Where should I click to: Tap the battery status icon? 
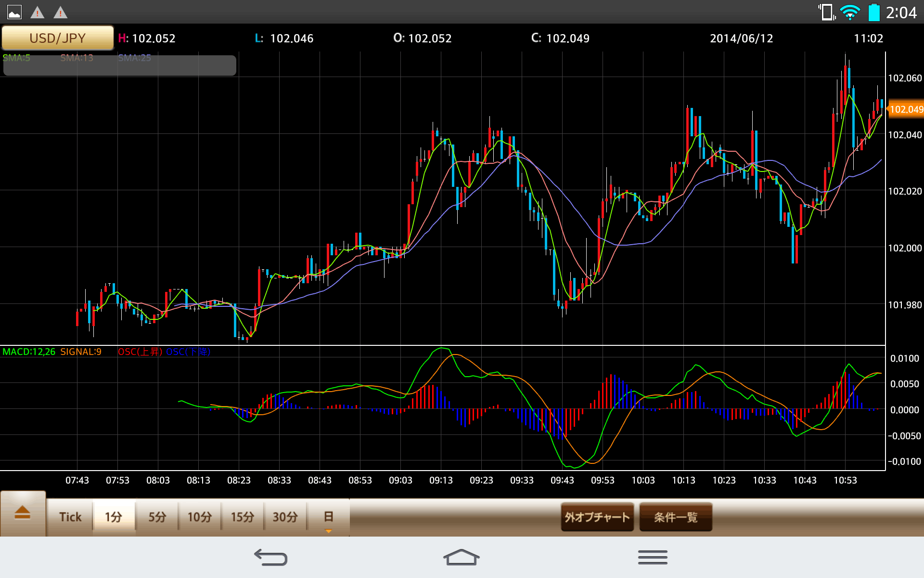coord(873,12)
